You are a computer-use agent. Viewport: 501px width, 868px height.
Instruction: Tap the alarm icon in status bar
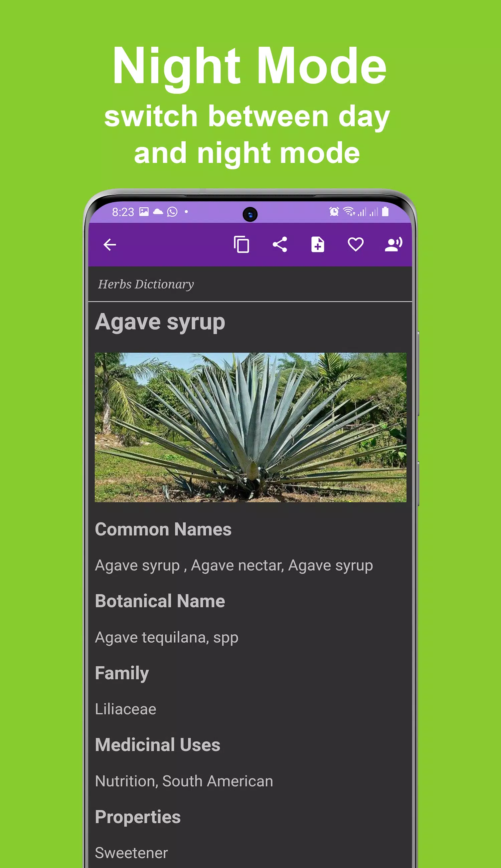(334, 212)
